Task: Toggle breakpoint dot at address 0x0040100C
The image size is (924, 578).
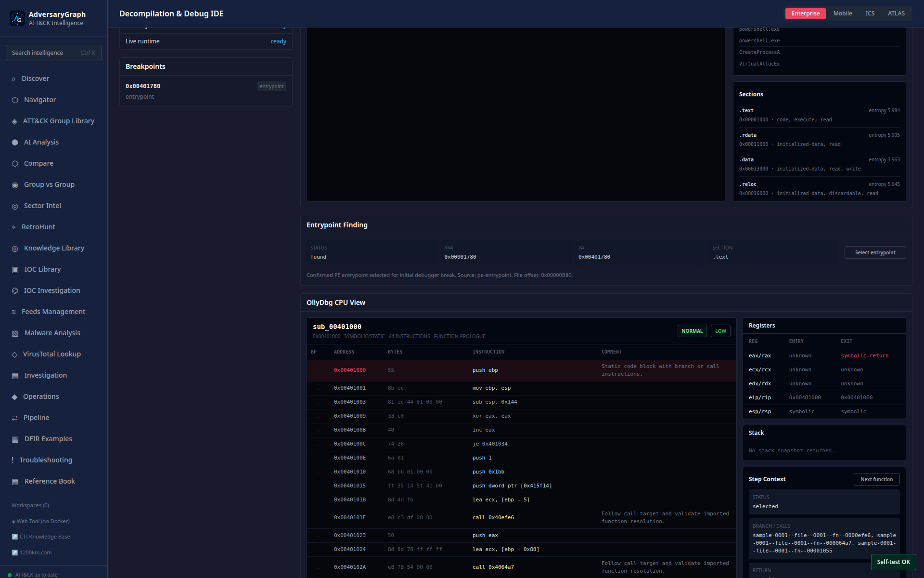Action: (318, 444)
